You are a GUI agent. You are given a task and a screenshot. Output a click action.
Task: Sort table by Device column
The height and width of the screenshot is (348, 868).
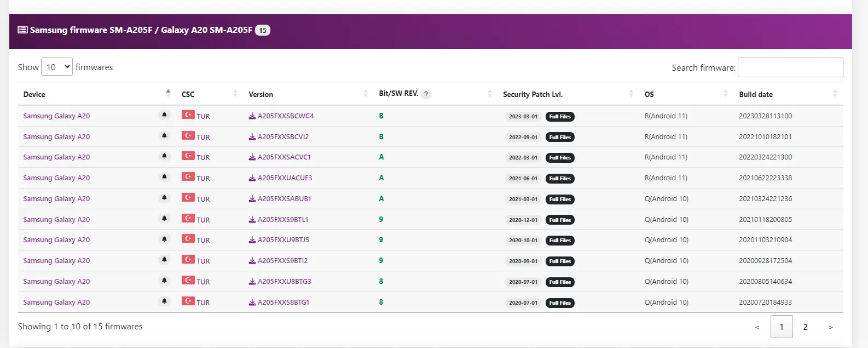click(x=97, y=94)
